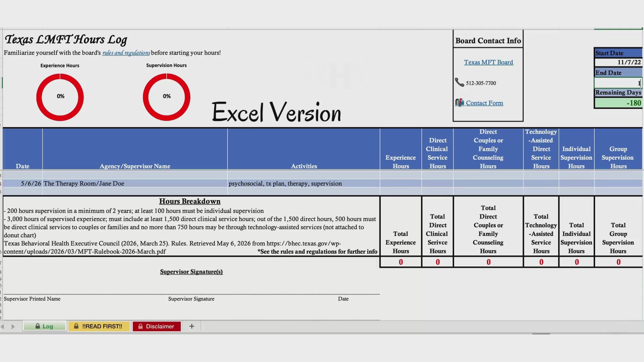Select the Start Date value 11/7/22
This screenshot has width=644, height=362.
(618, 62)
